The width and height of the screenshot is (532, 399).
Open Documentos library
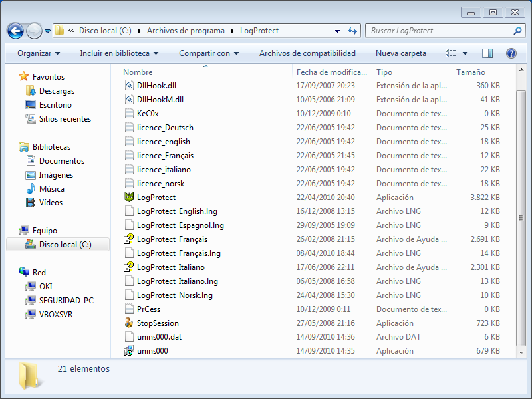pyautogui.click(x=55, y=161)
